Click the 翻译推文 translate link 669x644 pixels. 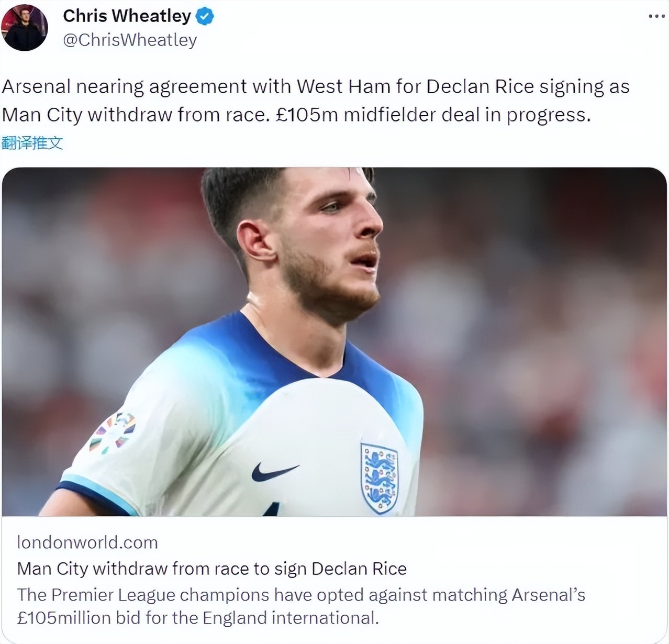pos(32,143)
